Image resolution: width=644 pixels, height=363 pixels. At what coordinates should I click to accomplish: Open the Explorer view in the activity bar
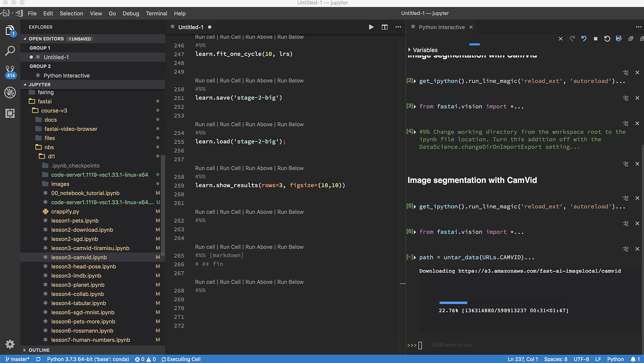10,31
